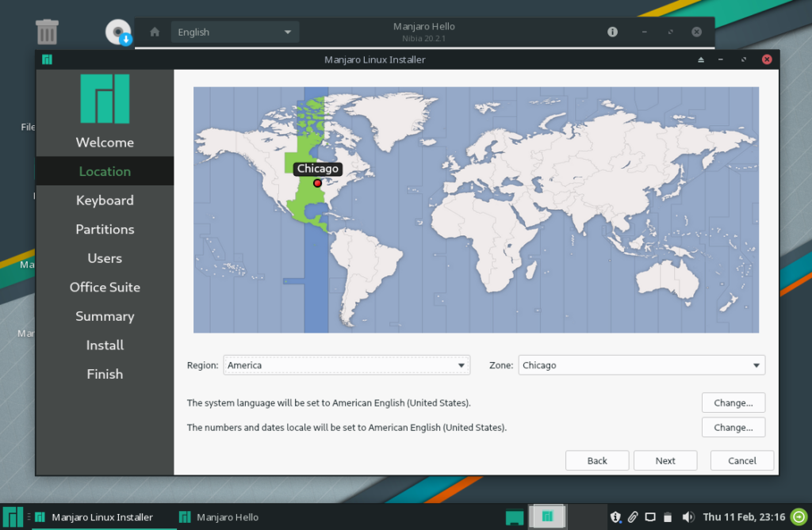This screenshot has width=812, height=530.
Task: Change the numbers and dates locale
Action: 733,428
